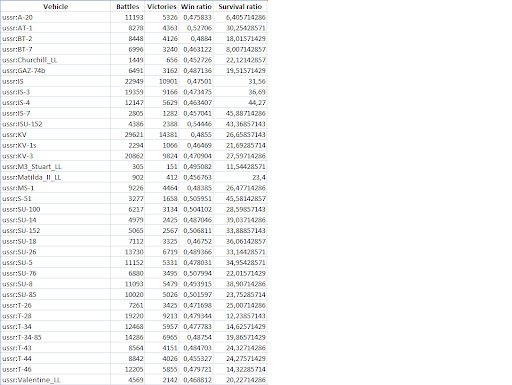Click the Battles column header
This screenshot has width=512, height=385.
tap(128, 6)
